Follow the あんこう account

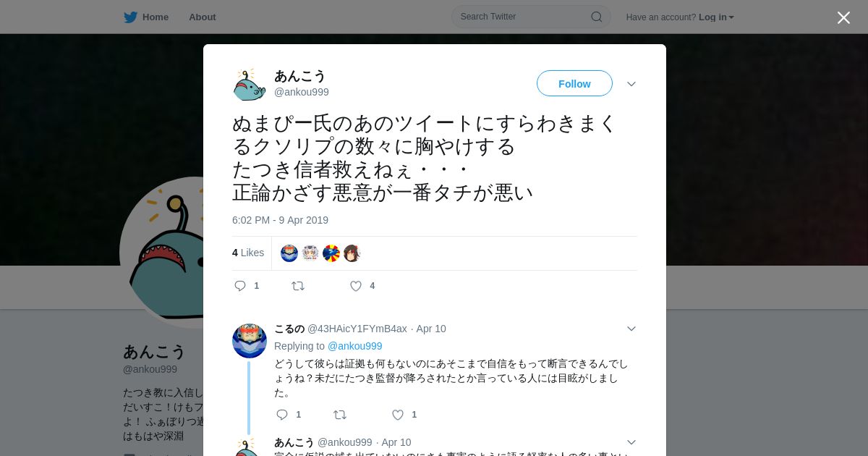point(574,83)
